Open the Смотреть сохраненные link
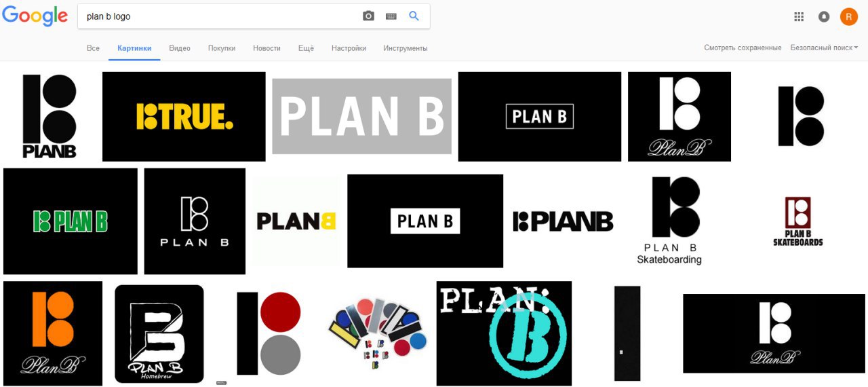 click(x=743, y=48)
